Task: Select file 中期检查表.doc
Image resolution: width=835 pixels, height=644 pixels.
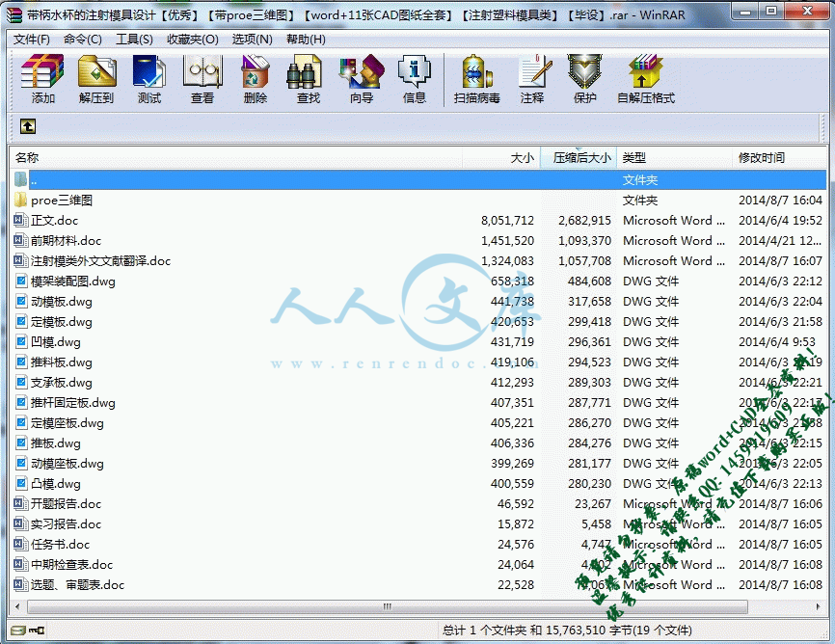Action: 72,564
